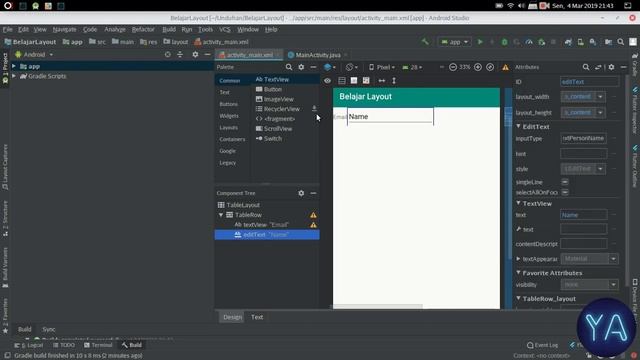Click the horizontal expand arrows icon
The width and height of the screenshot is (640, 360).
click(x=382, y=81)
